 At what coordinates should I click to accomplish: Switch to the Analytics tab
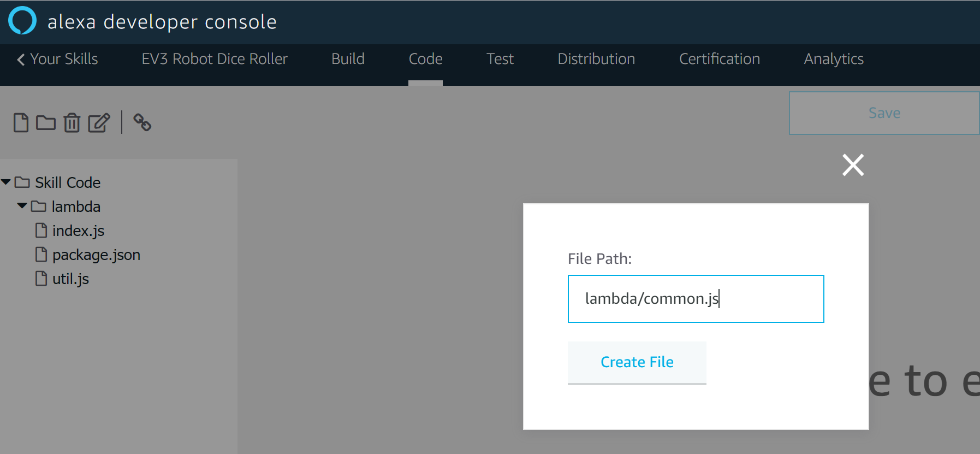point(834,59)
